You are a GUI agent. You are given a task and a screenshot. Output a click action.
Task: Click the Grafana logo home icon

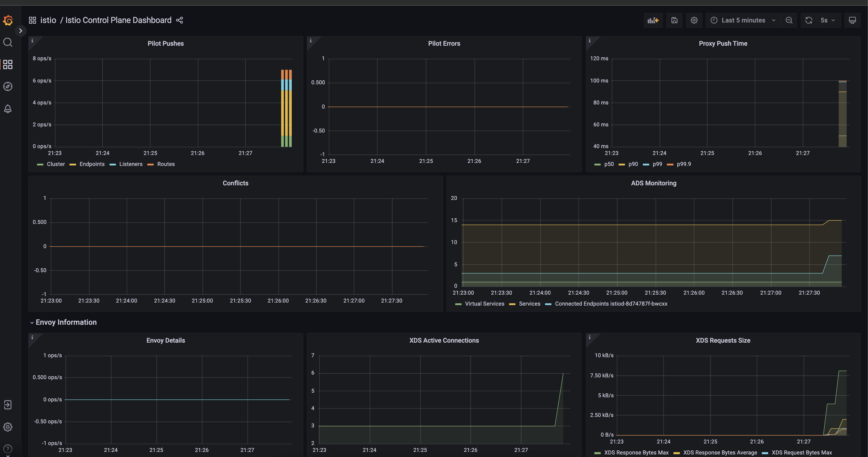[8, 21]
